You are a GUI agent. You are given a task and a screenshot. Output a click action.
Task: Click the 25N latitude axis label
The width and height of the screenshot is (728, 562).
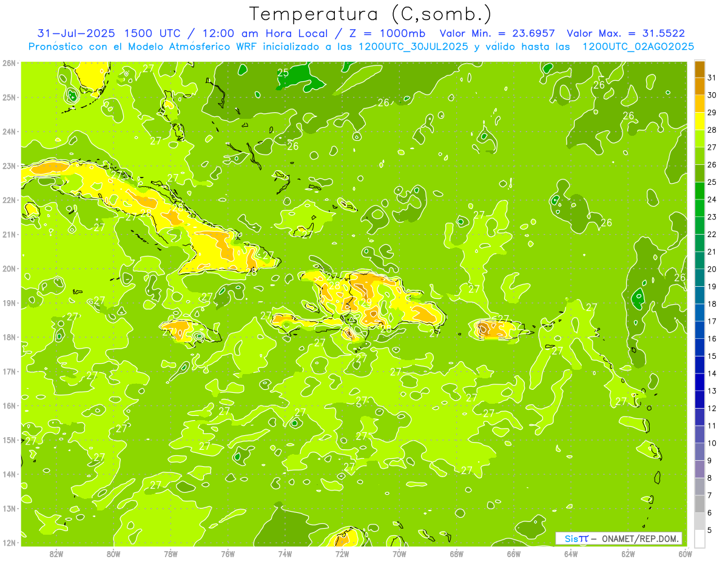(x=8, y=97)
